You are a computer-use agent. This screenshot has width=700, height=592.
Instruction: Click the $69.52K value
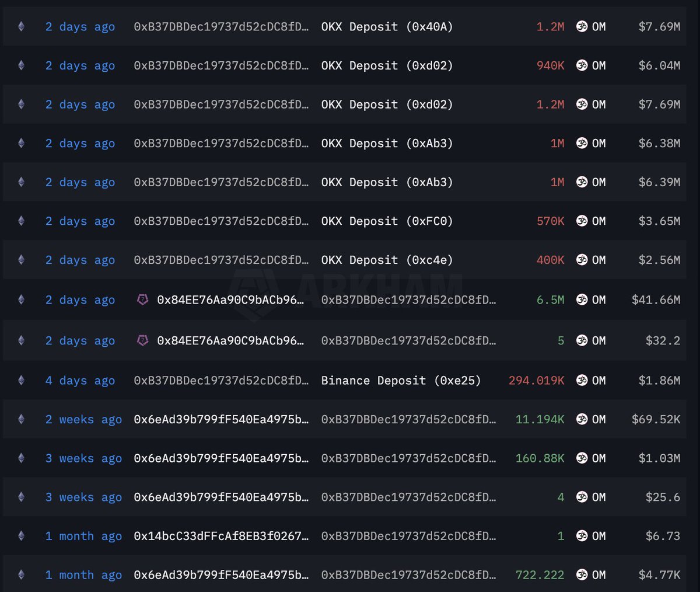tap(656, 419)
